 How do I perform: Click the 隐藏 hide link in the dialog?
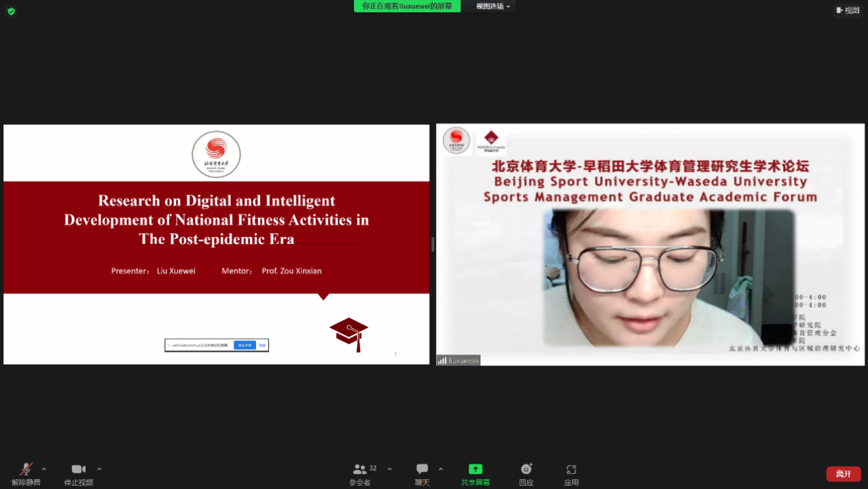[264, 345]
